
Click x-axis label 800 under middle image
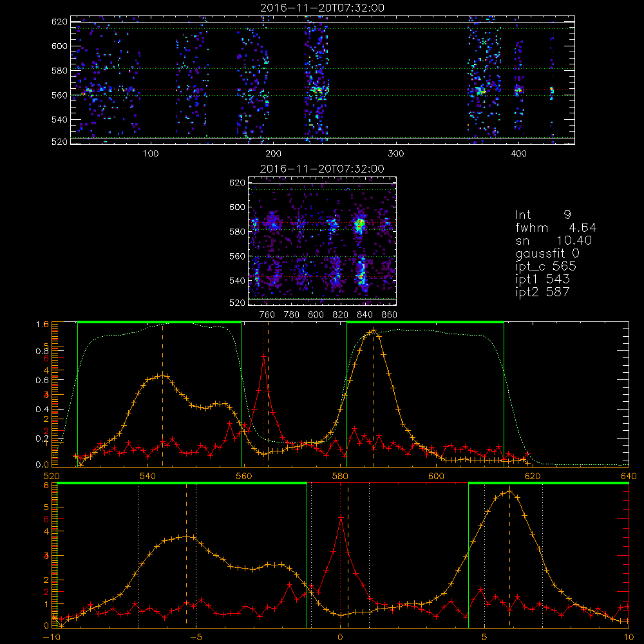[x=316, y=315]
